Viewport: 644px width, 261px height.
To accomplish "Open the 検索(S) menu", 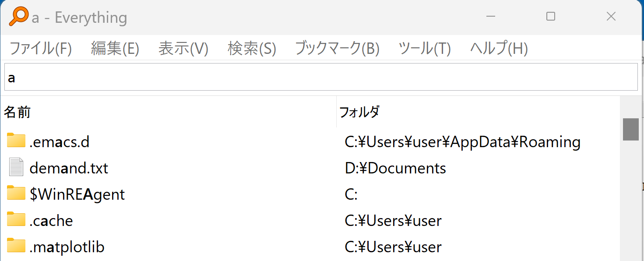I will click(x=252, y=48).
